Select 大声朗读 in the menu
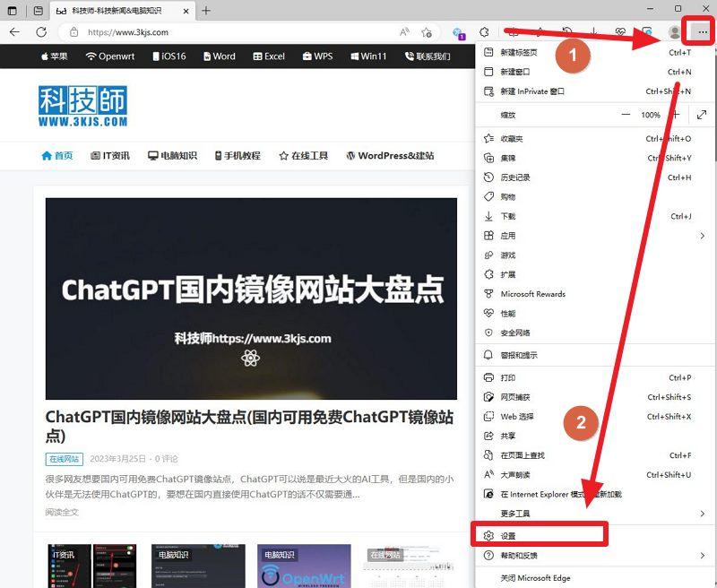The height and width of the screenshot is (588, 717). point(594,475)
